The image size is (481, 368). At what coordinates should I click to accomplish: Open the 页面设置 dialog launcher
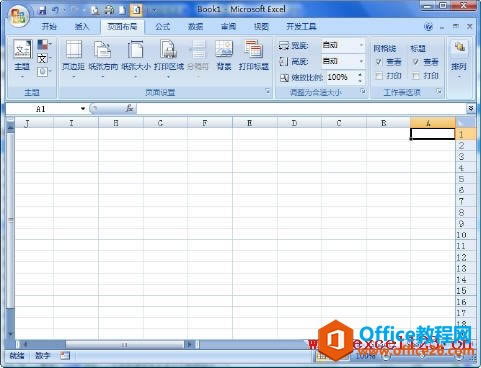pos(268,91)
